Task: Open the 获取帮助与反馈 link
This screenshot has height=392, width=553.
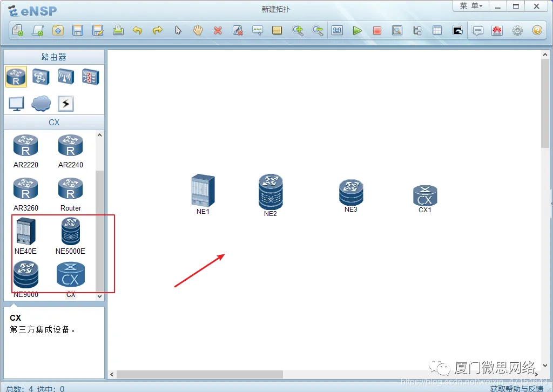Action: tap(516, 388)
